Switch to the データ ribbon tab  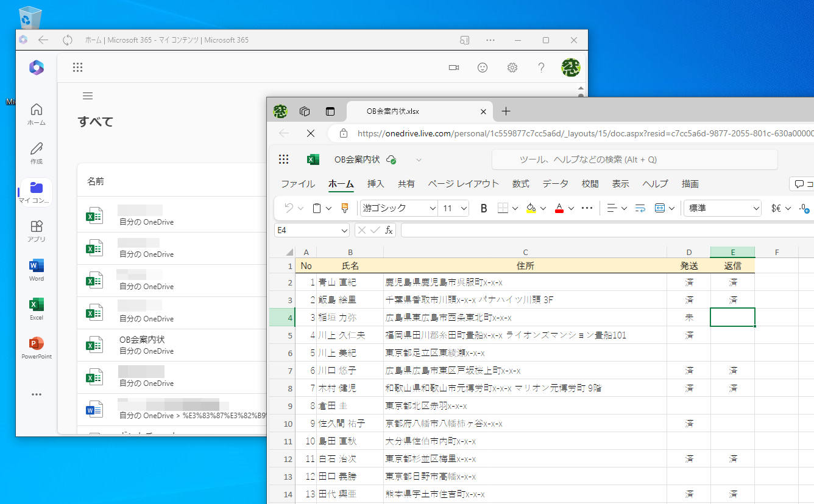click(555, 183)
